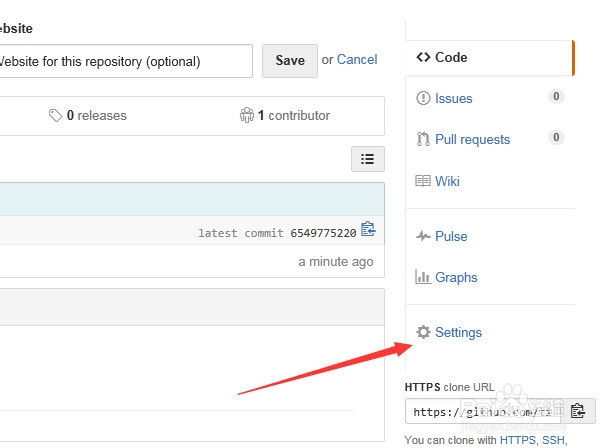Click the Settings gear icon
The image size is (600, 448).
(423, 332)
